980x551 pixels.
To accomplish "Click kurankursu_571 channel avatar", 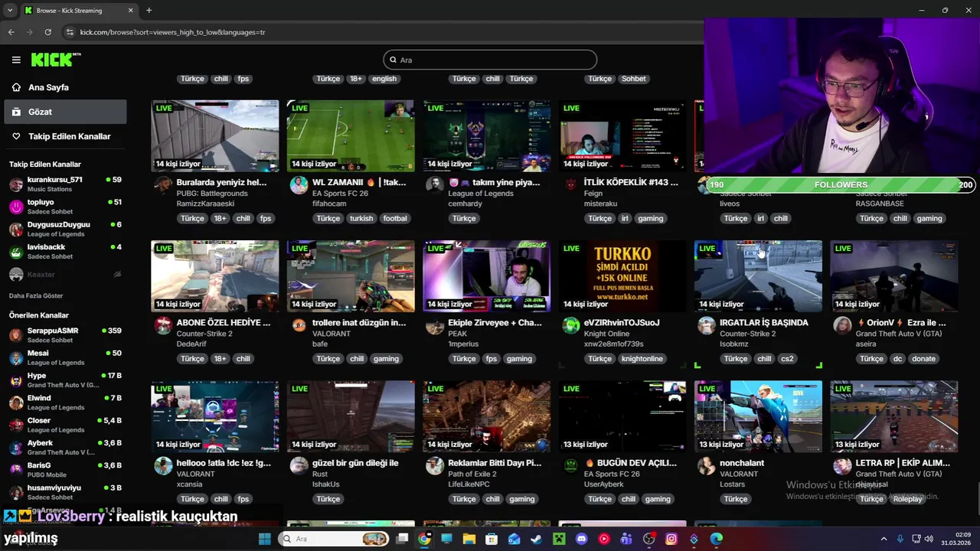I will click(16, 184).
